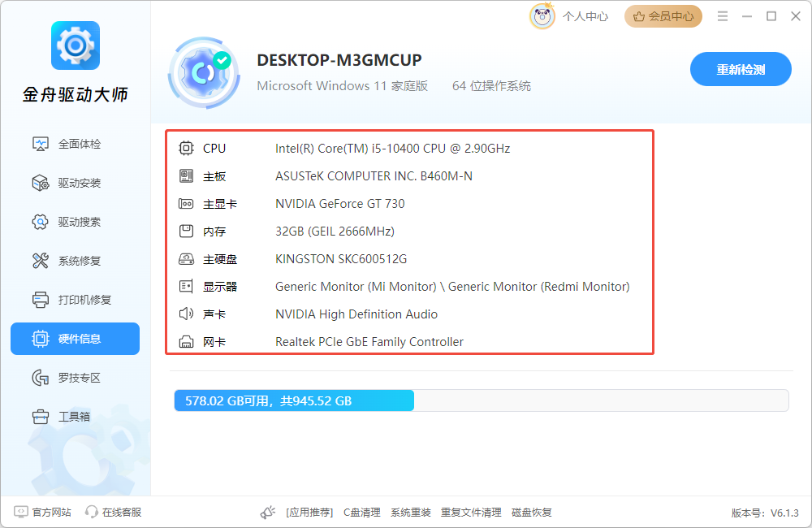The width and height of the screenshot is (812, 528).
Task: Click the disk usage progress bar
Action: 482,400
